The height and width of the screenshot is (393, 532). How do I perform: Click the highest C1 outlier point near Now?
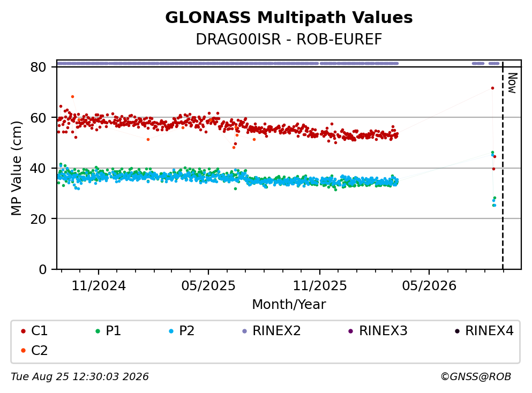[x=492, y=88]
